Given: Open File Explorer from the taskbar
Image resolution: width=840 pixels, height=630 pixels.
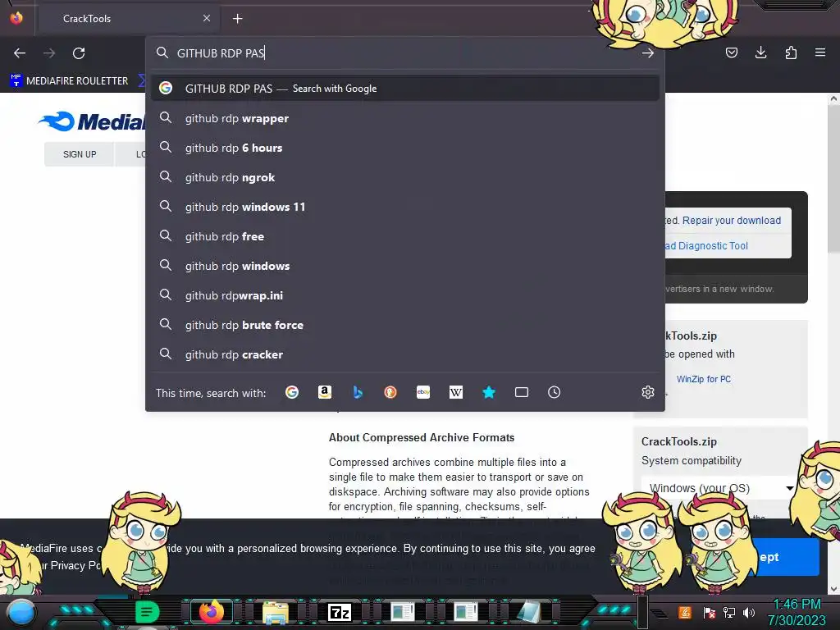Looking at the screenshot, I should coord(276,612).
